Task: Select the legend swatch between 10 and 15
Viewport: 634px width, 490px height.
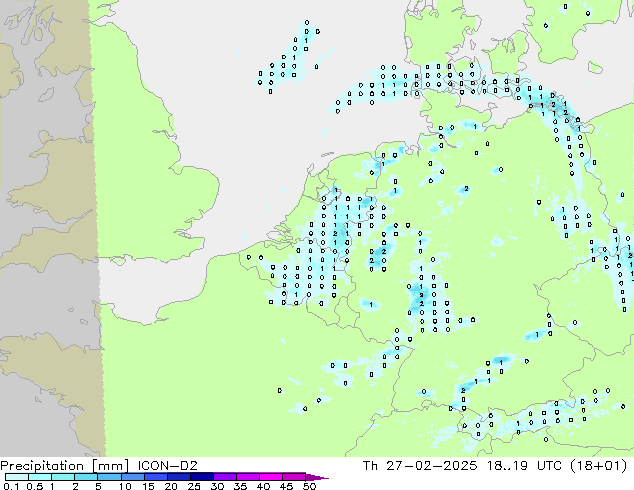Action: click(132, 477)
